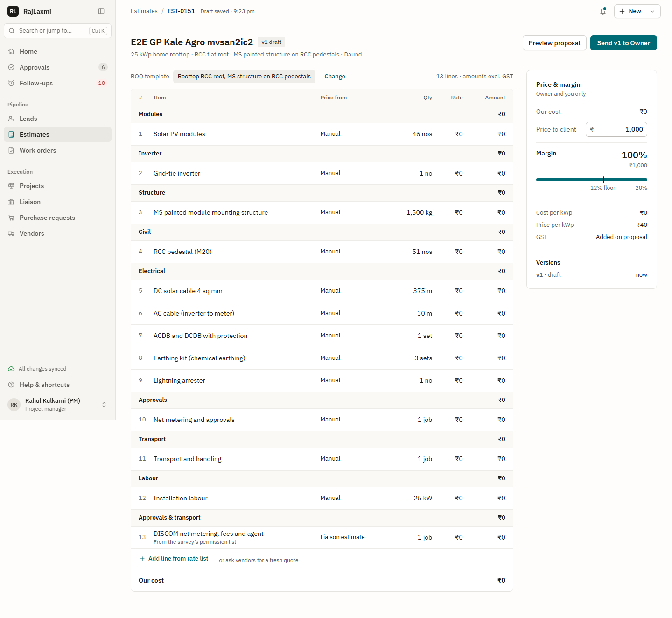Screen dimensions: 672x618
Task: Click the Vendors truck icon
Action: (11, 233)
